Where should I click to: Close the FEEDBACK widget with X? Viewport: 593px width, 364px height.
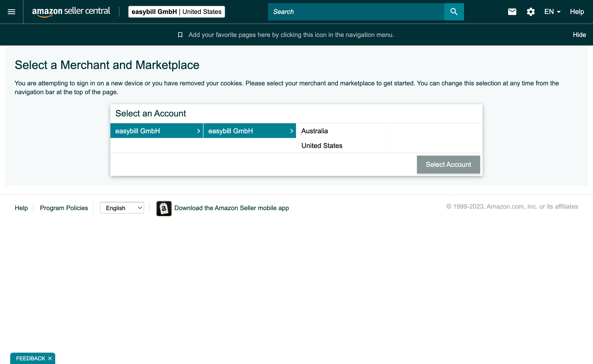click(50, 358)
